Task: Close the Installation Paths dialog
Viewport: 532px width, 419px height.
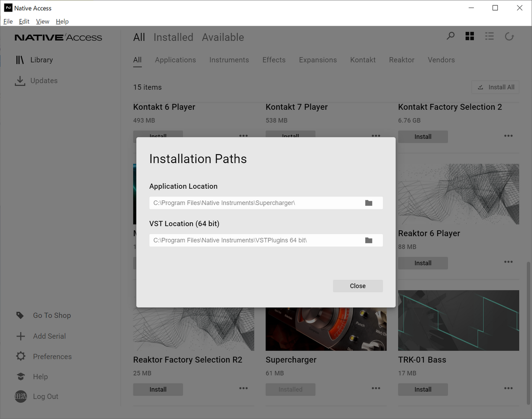Action: click(x=358, y=286)
